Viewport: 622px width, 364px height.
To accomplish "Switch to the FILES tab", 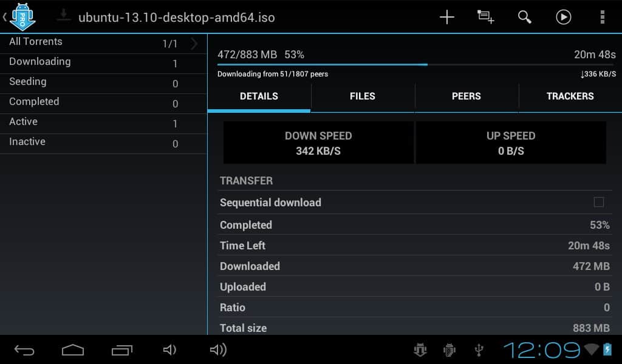I will tap(363, 96).
